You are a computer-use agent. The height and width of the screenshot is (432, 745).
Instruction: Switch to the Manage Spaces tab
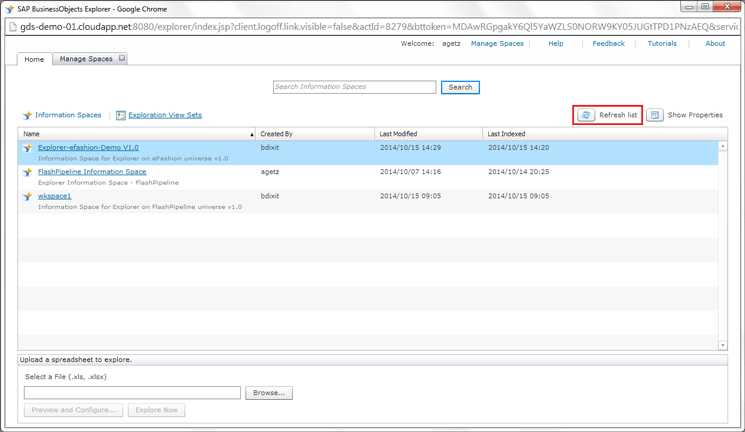(86, 59)
